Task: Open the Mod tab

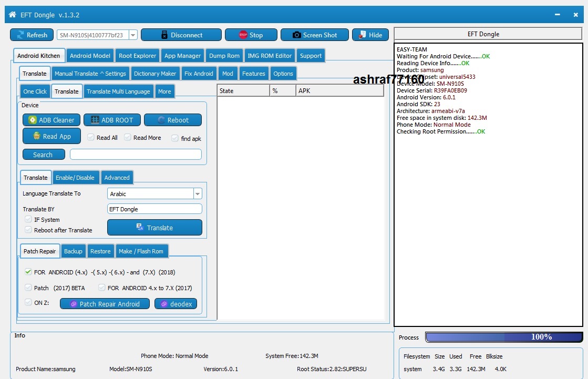Action: pos(228,74)
